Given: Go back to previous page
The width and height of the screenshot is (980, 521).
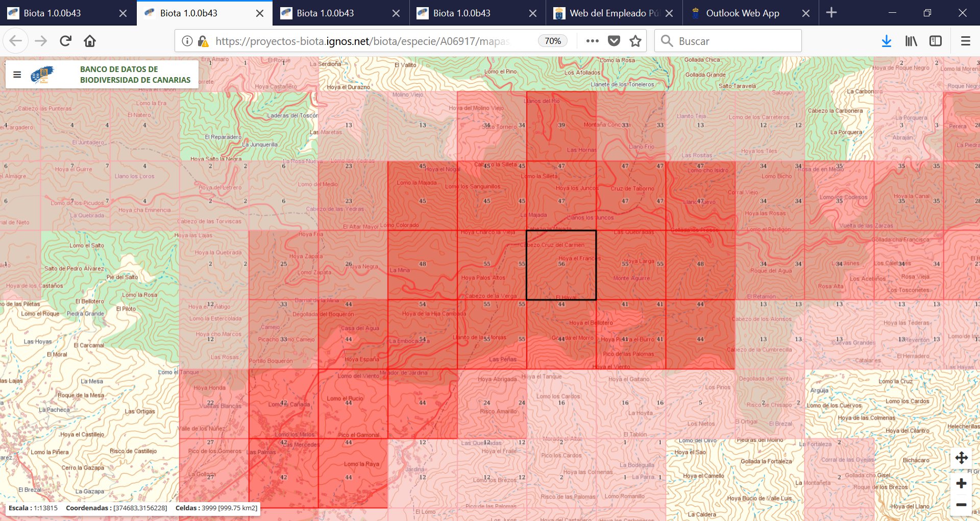Looking at the screenshot, I should (16, 41).
